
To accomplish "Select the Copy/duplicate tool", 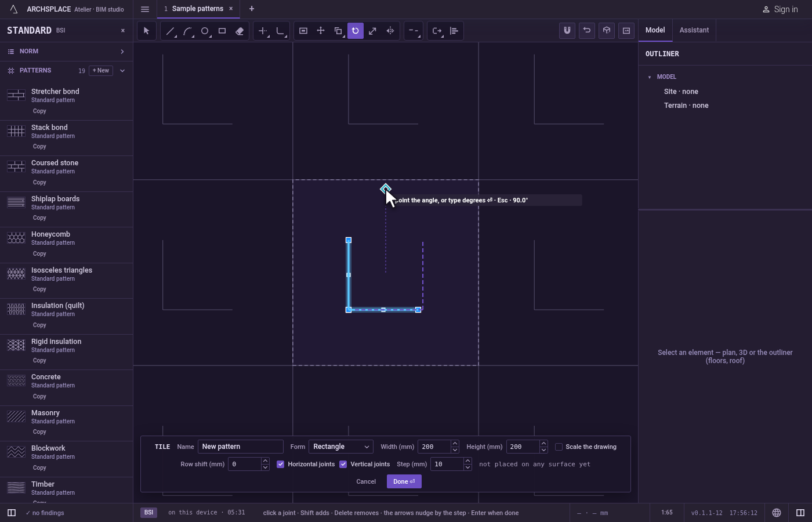I will [x=338, y=31].
